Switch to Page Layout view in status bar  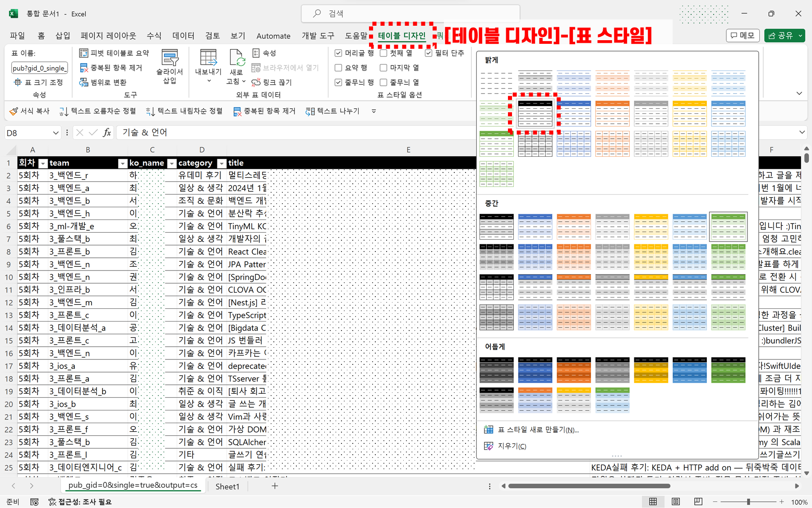675,502
